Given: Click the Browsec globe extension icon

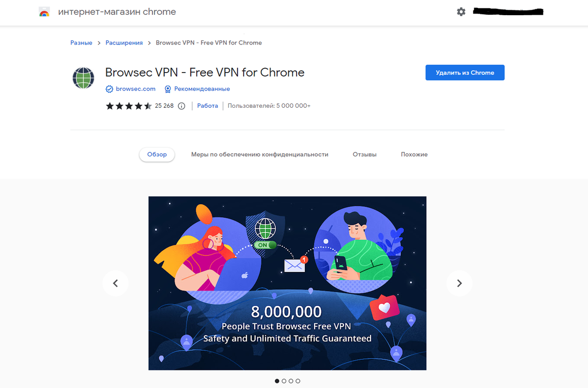Looking at the screenshot, I should (83, 78).
